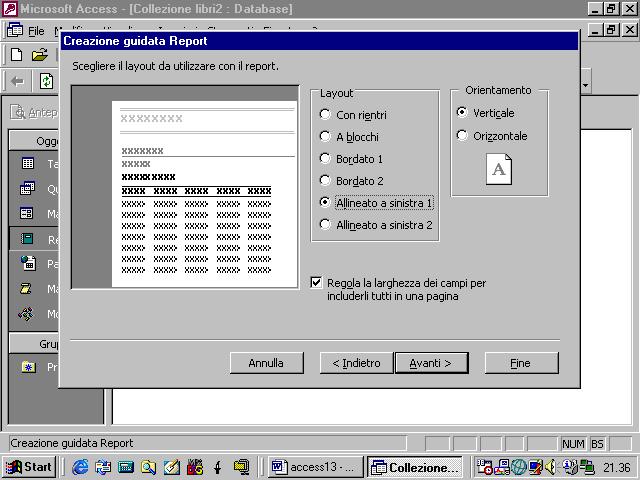Click the layout preview sample image
Viewport: 640px width, 480px height.
tap(185, 187)
